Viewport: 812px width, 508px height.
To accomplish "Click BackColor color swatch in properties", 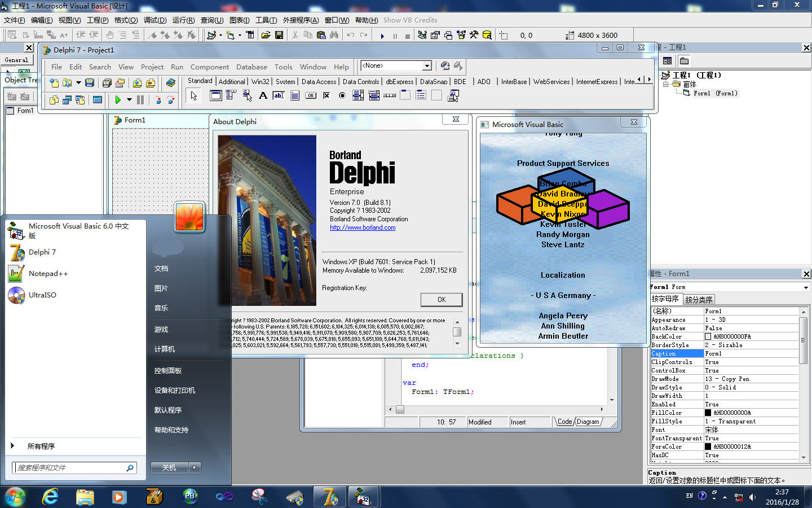I will [708, 336].
